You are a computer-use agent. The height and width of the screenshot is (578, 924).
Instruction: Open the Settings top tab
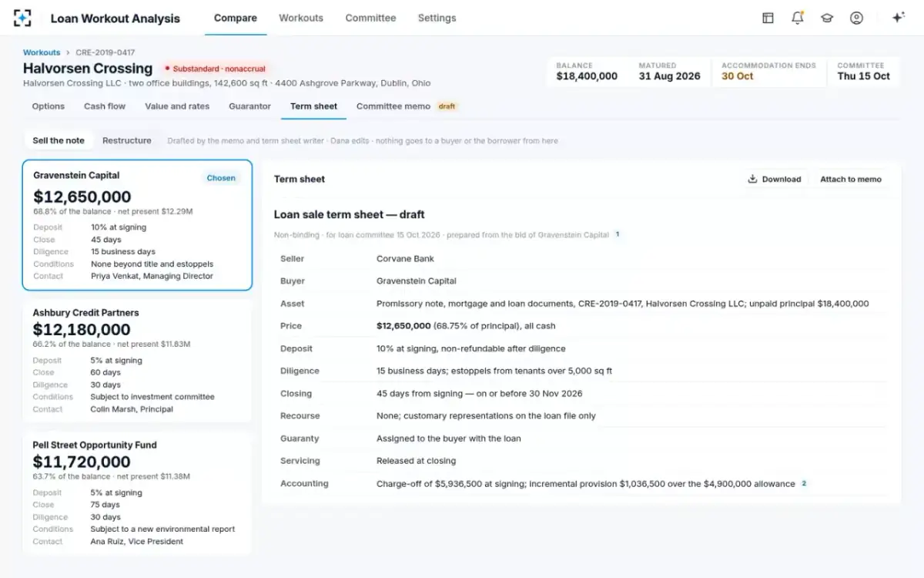437,18
